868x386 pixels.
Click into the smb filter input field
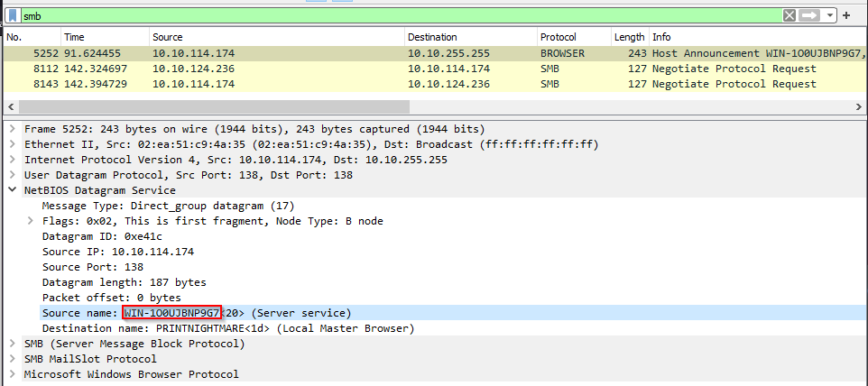tap(401, 16)
